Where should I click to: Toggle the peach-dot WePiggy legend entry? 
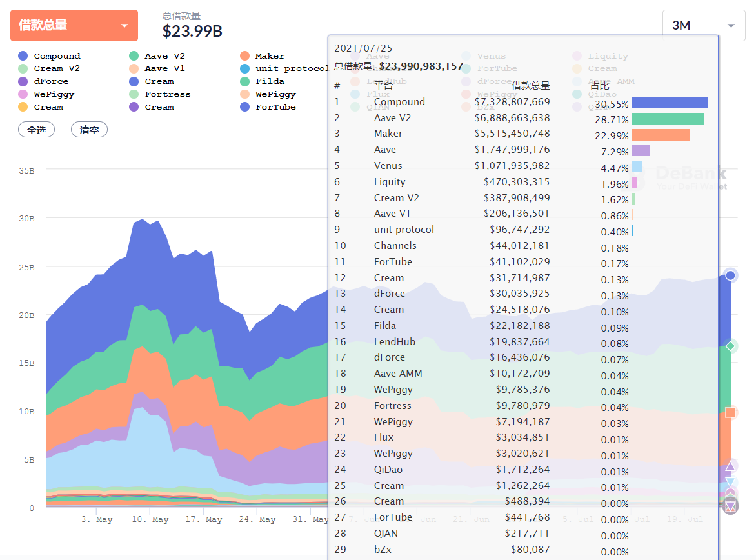tap(268, 94)
